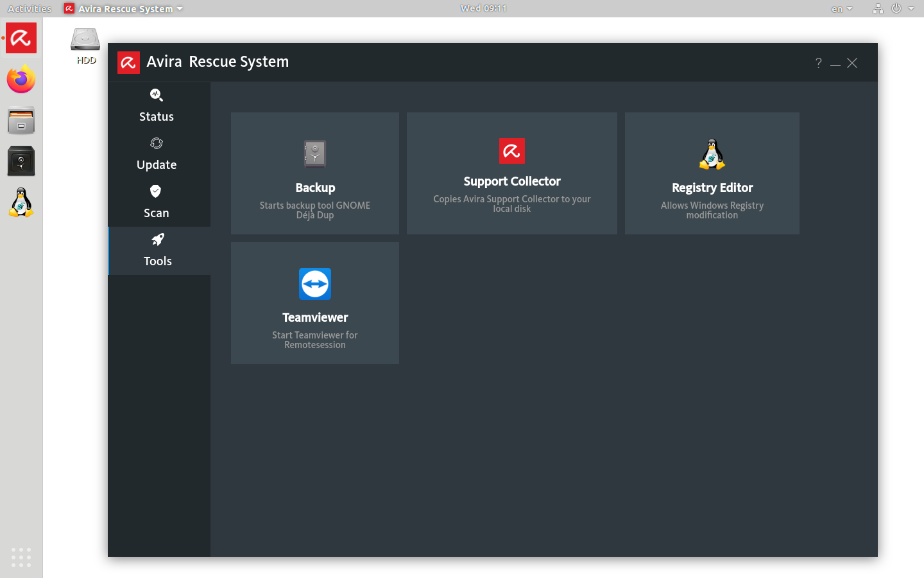The width and height of the screenshot is (924, 578).
Task: Click 'Allows Windows Registry modification' text
Action: click(712, 210)
